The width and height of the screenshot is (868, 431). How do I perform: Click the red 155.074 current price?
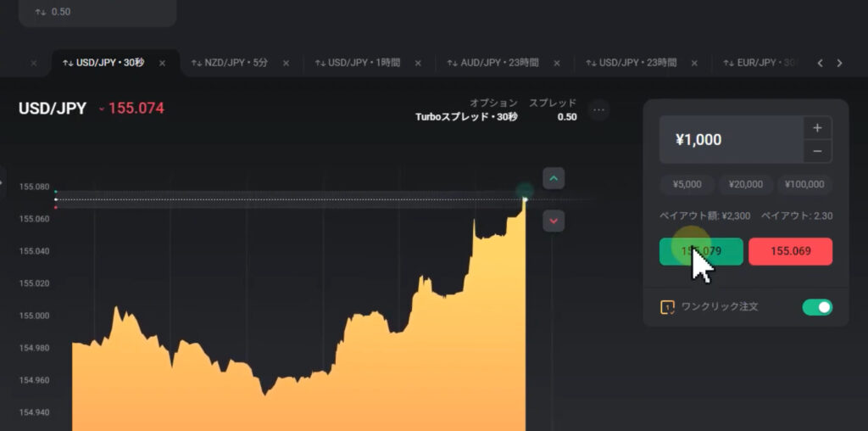[x=136, y=109]
